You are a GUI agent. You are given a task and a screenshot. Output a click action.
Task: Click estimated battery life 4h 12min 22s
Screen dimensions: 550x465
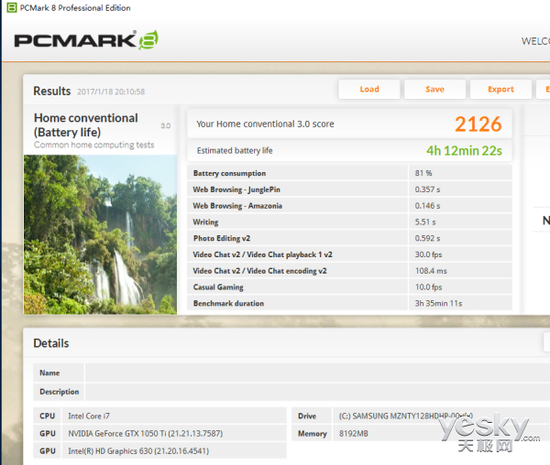[464, 151]
